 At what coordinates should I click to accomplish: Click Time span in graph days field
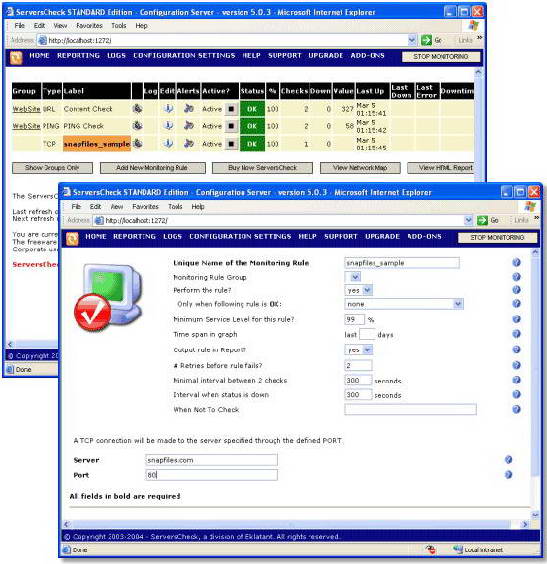pos(367,334)
